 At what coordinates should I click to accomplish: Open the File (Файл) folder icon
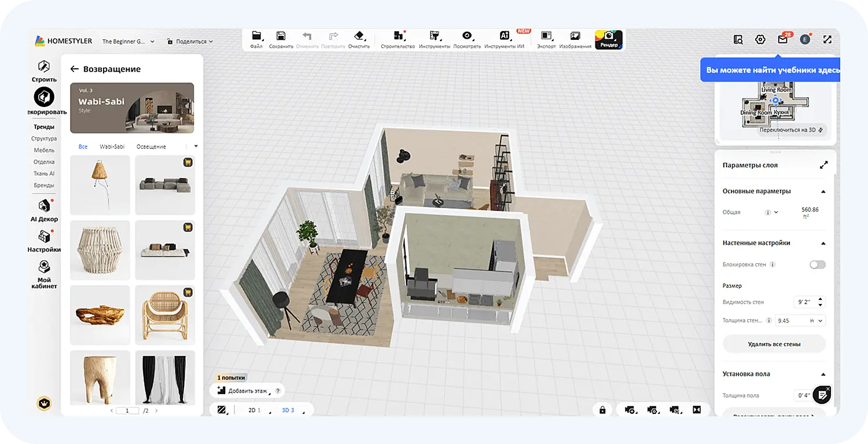[x=256, y=36]
